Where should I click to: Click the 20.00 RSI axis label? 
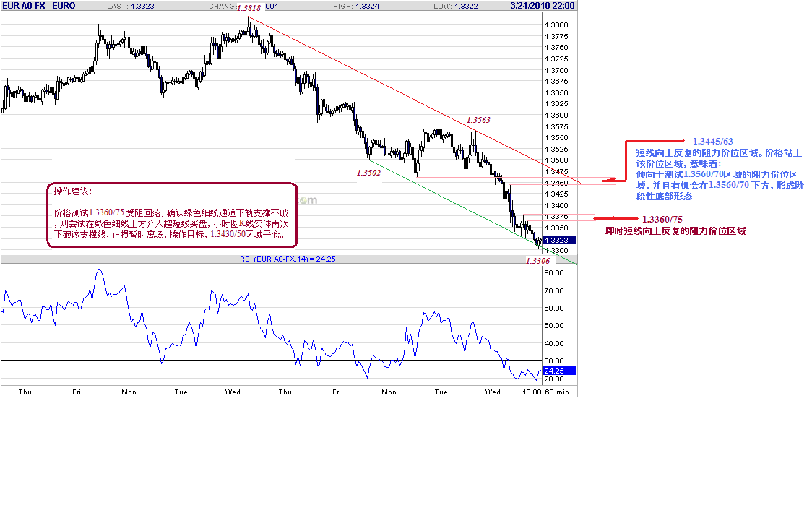(554, 379)
